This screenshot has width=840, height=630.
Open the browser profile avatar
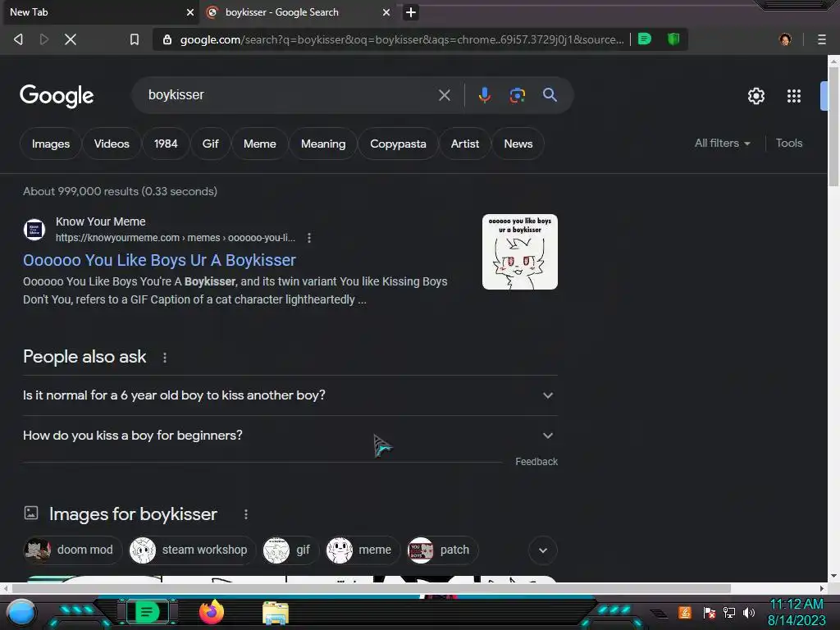tap(785, 39)
